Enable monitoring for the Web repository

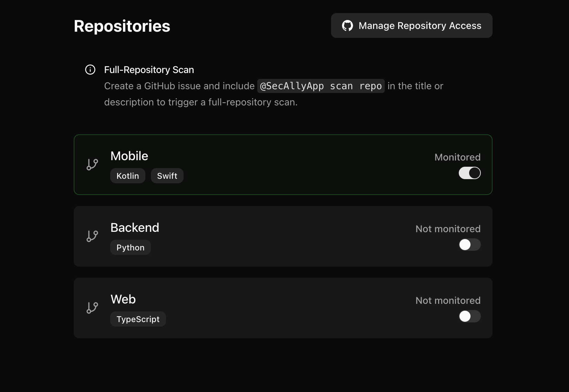(x=469, y=316)
